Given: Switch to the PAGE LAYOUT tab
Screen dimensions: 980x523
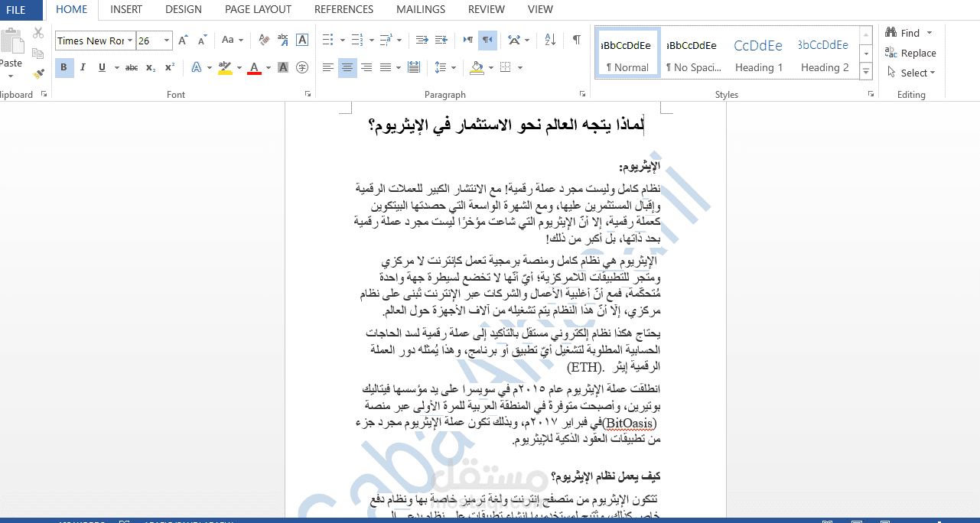Looking at the screenshot, I should click(x=258, y=9).
